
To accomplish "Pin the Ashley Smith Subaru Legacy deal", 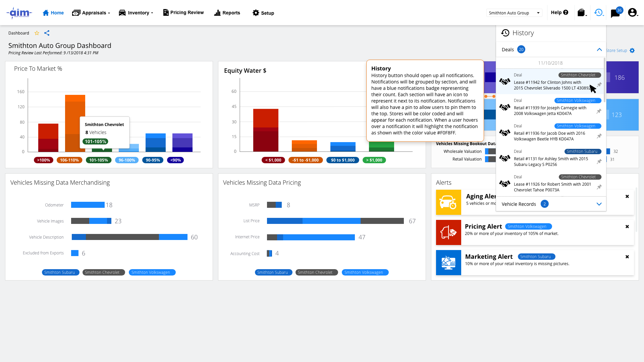I will tap(599, 162).
